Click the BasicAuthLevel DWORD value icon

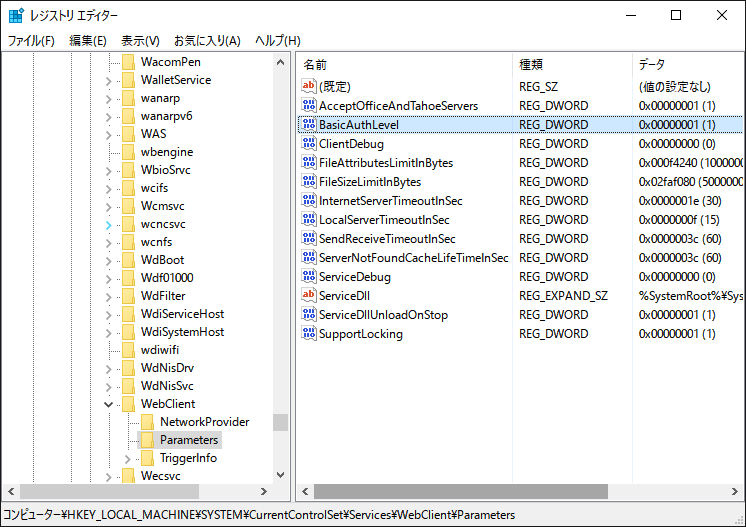click(309, 125)
